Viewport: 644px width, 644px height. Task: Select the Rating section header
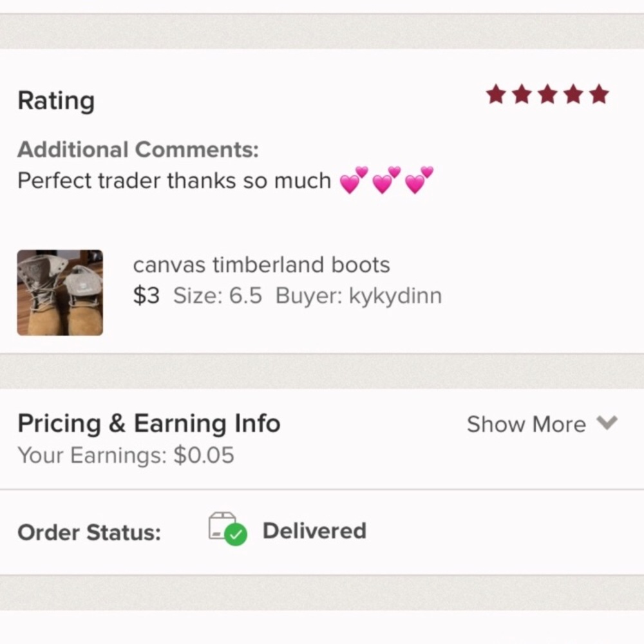(56, 100)
